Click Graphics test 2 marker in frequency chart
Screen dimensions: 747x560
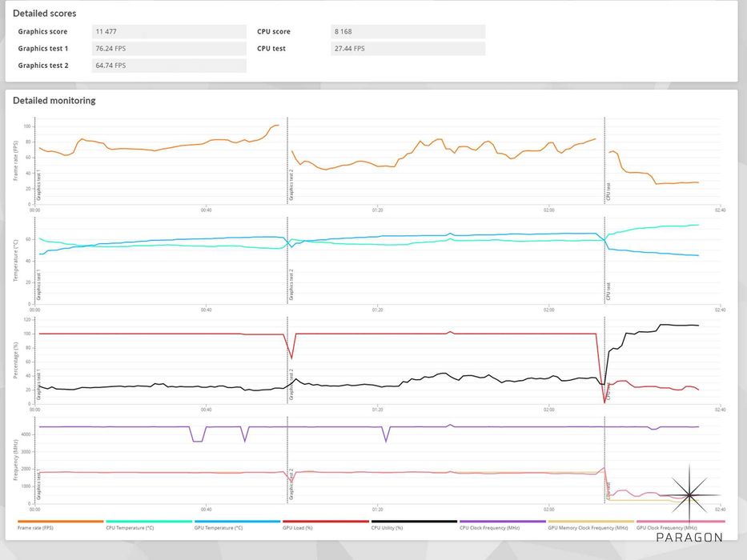291,484
